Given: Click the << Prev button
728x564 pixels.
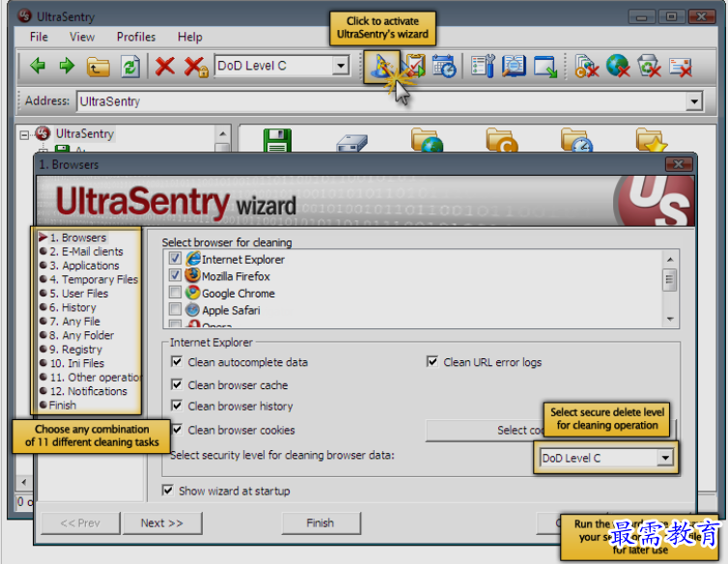Looking at the screenshot, I should coord(80,523).
